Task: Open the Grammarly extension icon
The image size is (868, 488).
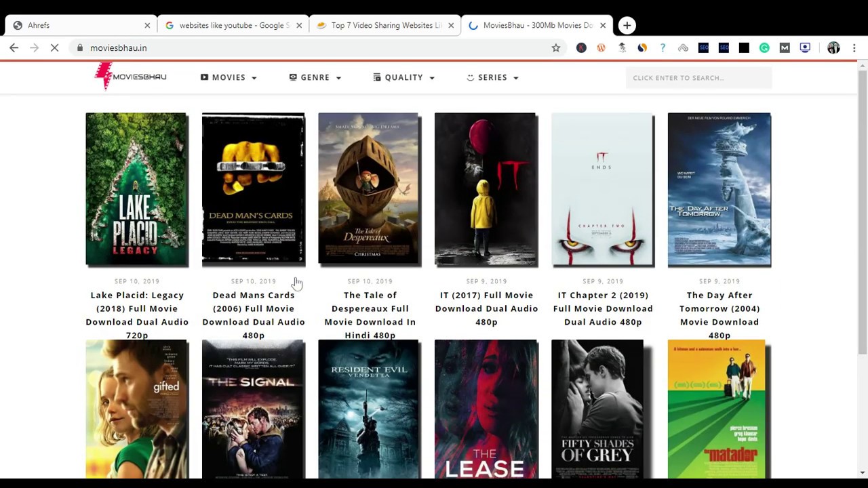Action: click(x=764, y=47)
